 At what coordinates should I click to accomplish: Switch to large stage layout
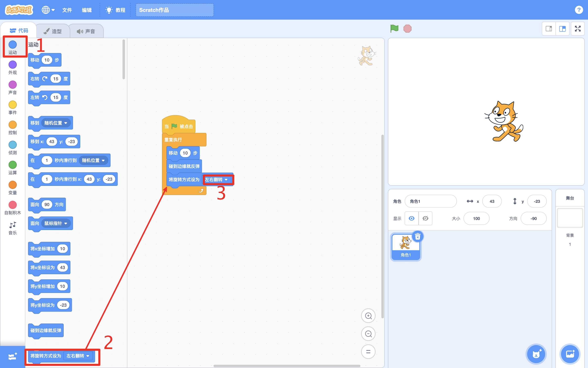pyautogui.click(x=562, y=29)
